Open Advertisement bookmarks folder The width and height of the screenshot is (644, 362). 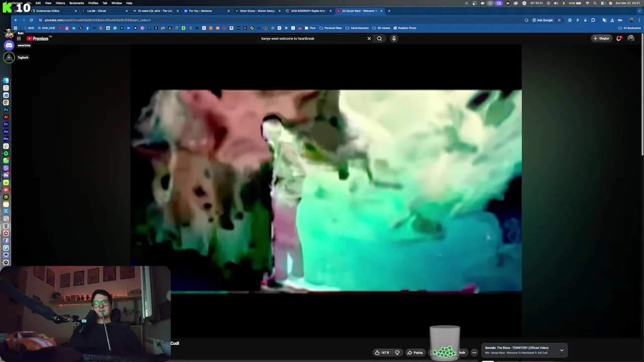click(357, 28)
